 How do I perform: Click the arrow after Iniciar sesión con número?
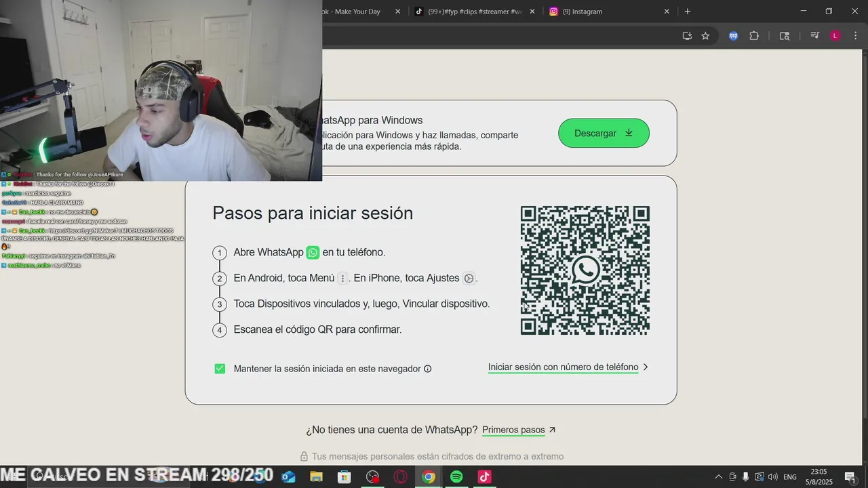646,367
